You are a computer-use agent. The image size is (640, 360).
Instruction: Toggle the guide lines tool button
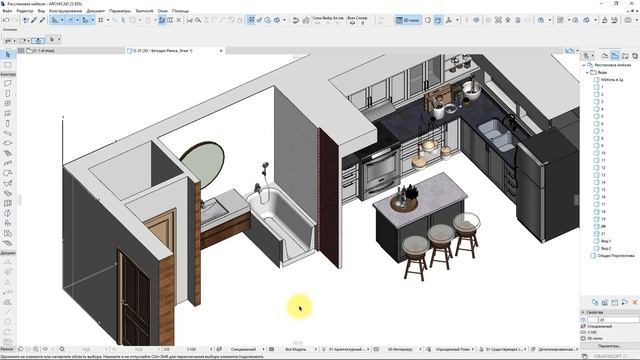pos(55,20)
